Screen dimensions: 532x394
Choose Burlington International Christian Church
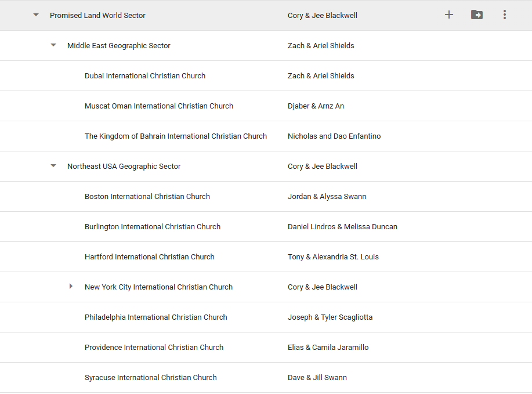click(153, 227)
